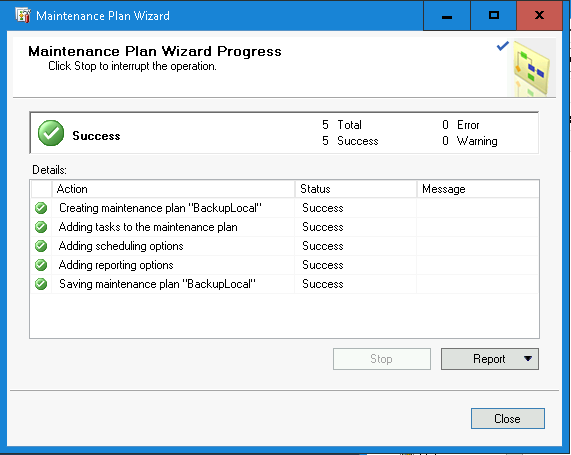Screen dimensions: 571x455
Task: Close the wizard with the Close button
Action: (x=508, y=419)
